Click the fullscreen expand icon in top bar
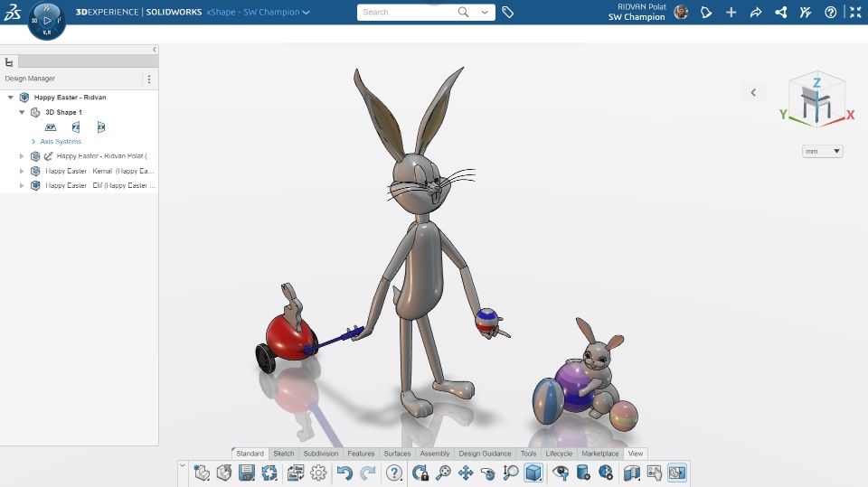The height and width of the screenshot is (487, 868). 855,12
